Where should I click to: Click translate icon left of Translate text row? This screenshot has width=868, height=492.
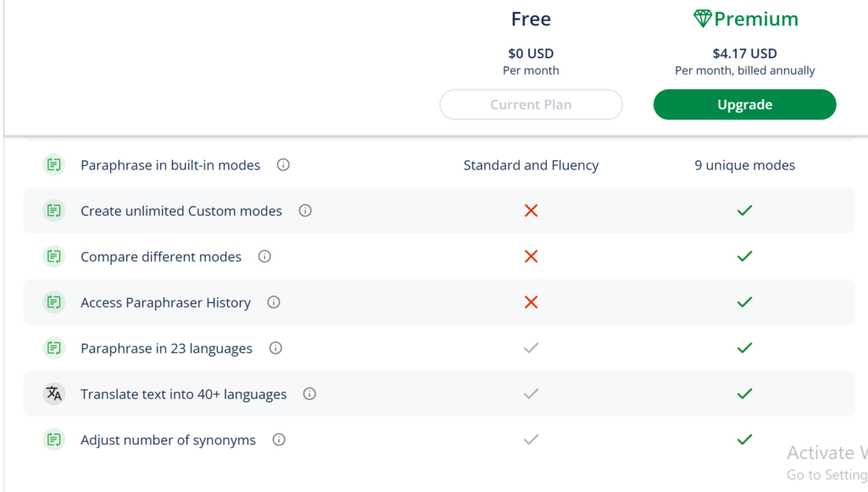click(x=53, y=394)
